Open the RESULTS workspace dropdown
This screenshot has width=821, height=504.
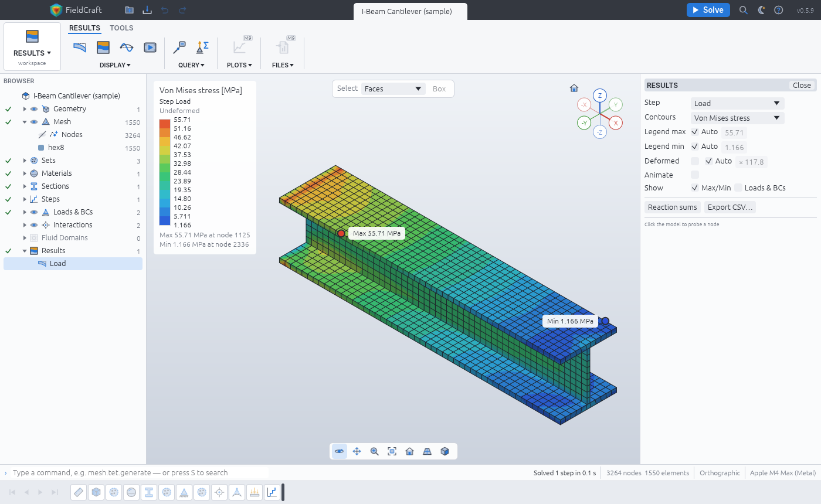(32, 47)
